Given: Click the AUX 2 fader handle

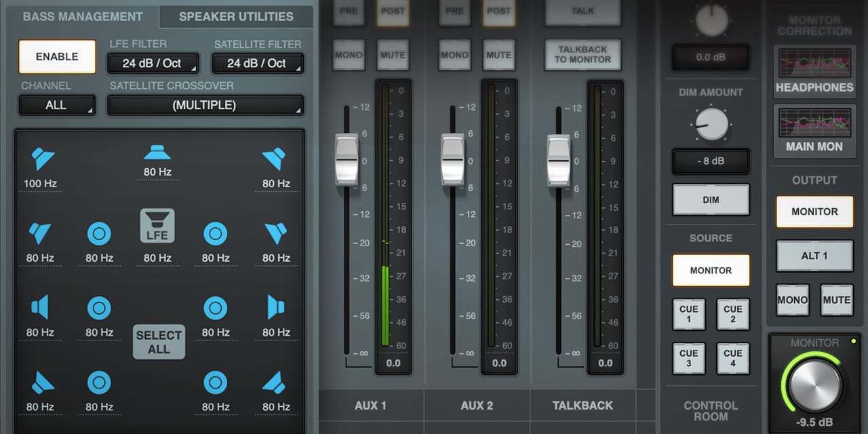Looking at the screenshot, I should point(452,160).
